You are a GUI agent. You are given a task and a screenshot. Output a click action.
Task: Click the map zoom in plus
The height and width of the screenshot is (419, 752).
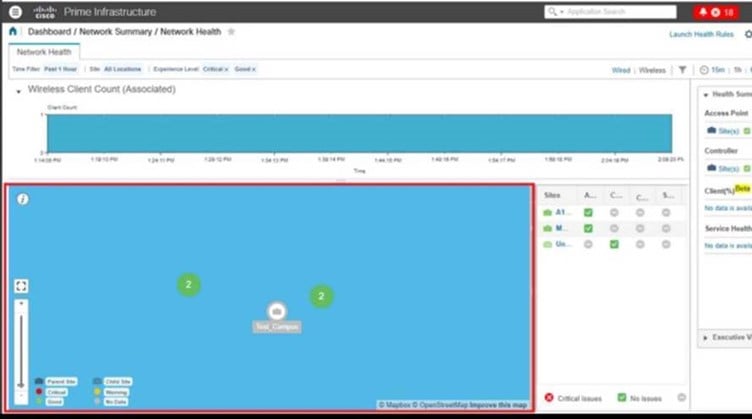21,303
